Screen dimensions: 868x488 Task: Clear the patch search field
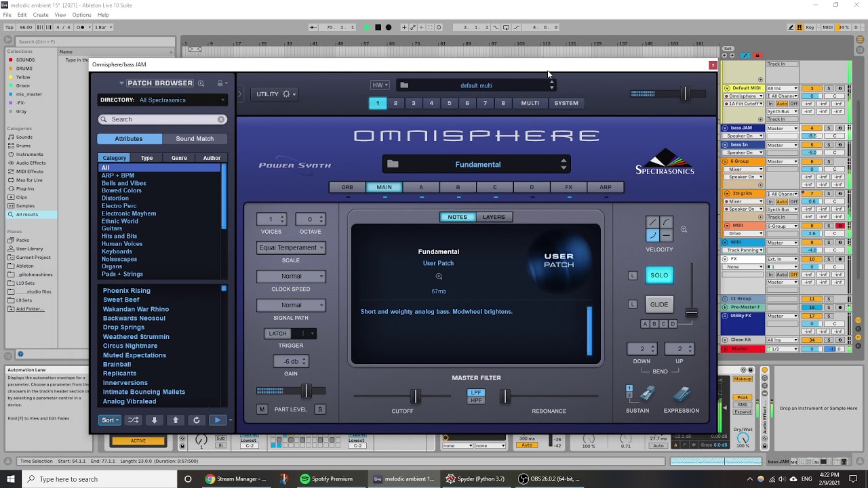click(221, 119)
